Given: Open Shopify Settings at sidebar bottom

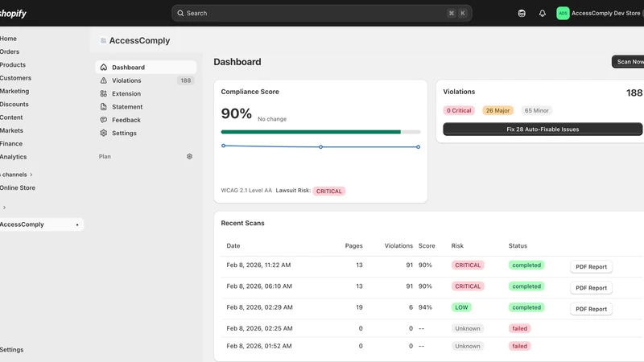Looking at the screenshot, I should 11,350.
